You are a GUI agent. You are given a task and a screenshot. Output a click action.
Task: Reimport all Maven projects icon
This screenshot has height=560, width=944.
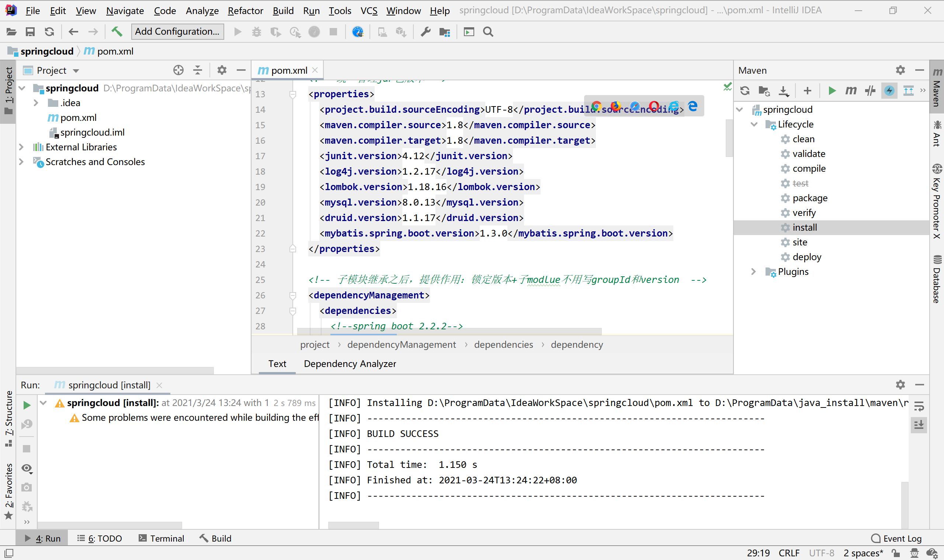pos(745,91)
